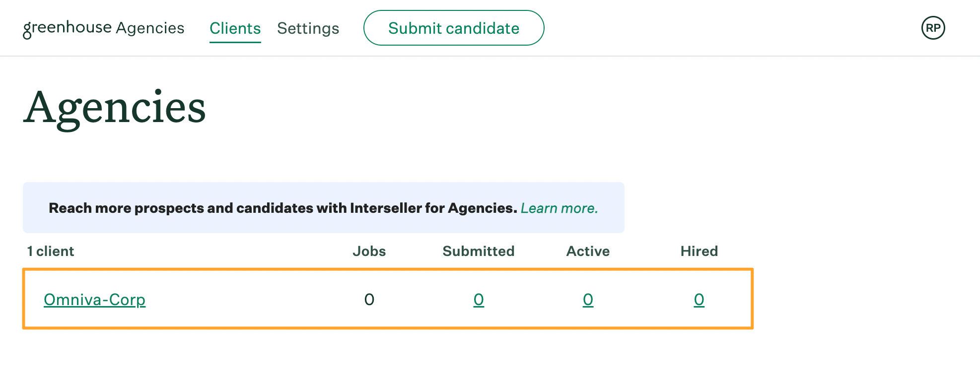Click the Submit candidate button
This screenshot has width=980, height=377.
(454, 28)
